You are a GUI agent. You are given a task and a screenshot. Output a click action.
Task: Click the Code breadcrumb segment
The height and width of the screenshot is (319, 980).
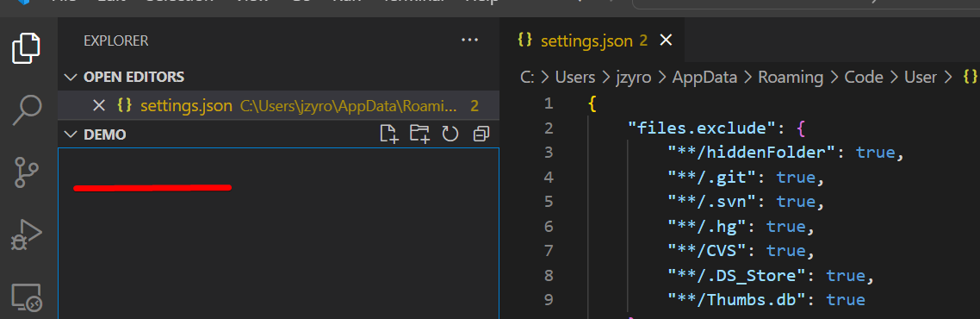[864, 77]
